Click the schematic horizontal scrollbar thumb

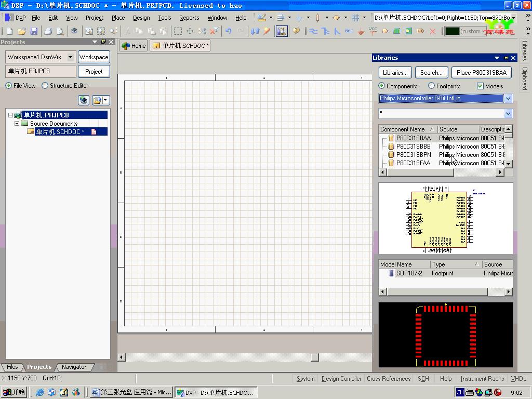tap(314, 357)
